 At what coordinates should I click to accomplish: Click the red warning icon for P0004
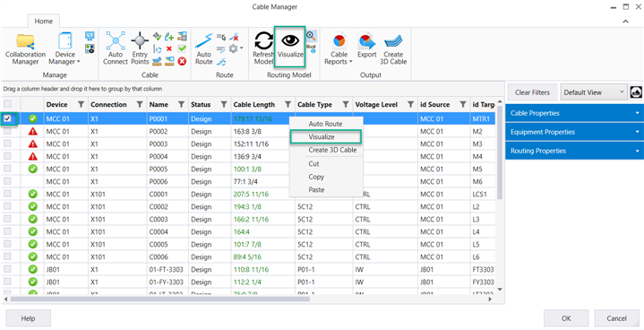[x=33, y=157]
